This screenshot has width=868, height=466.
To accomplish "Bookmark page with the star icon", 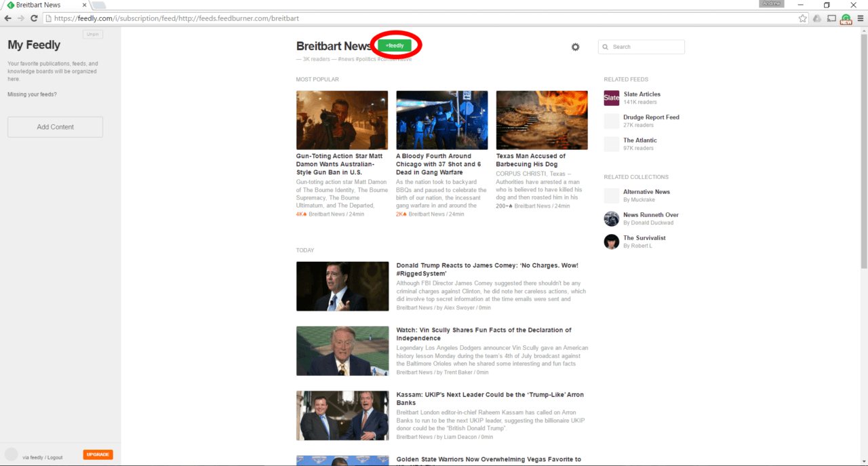I will pyautogui.click(x=803, y=18).
